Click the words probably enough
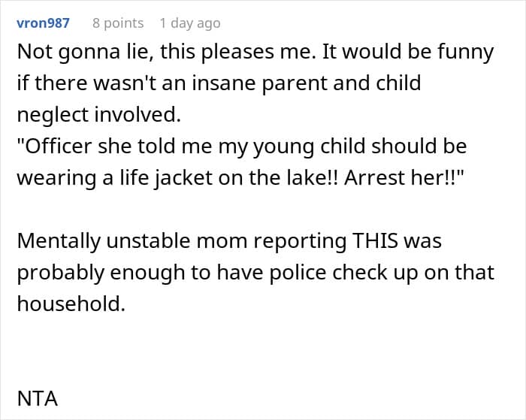This screenshot has height=420, width=526. pos(101,273)
